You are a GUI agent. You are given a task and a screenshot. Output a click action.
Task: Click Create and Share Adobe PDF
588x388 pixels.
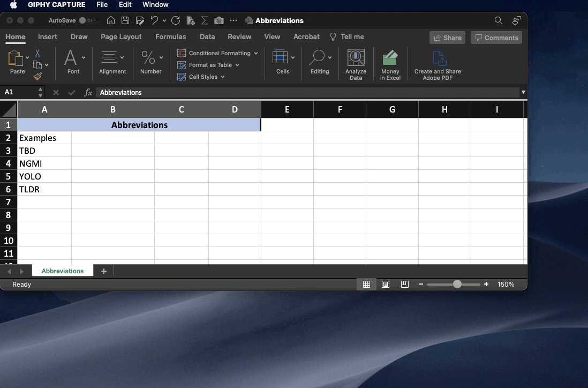[x=438, y=64]
